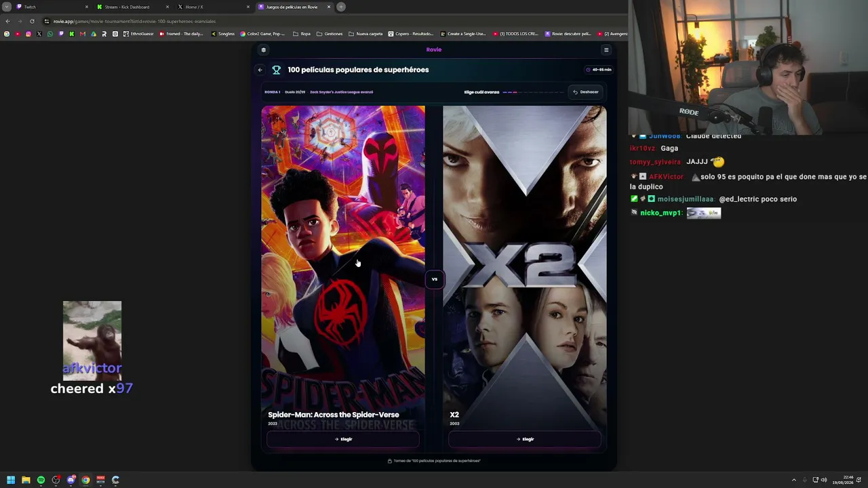Viewport: 868px width, 488px height.
Task: Open the X bookmark icon
Action: point(39,34)
